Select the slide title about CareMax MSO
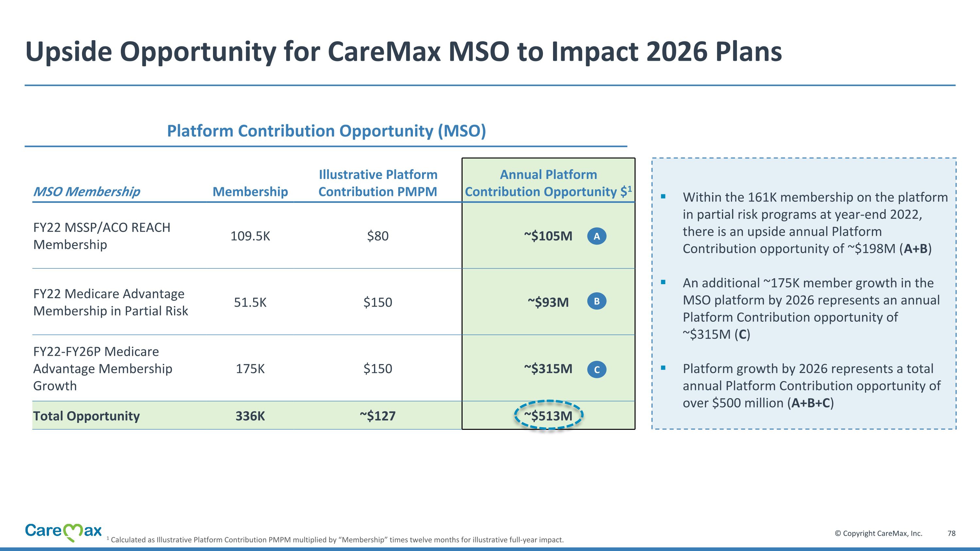 [x=403, y=52]
